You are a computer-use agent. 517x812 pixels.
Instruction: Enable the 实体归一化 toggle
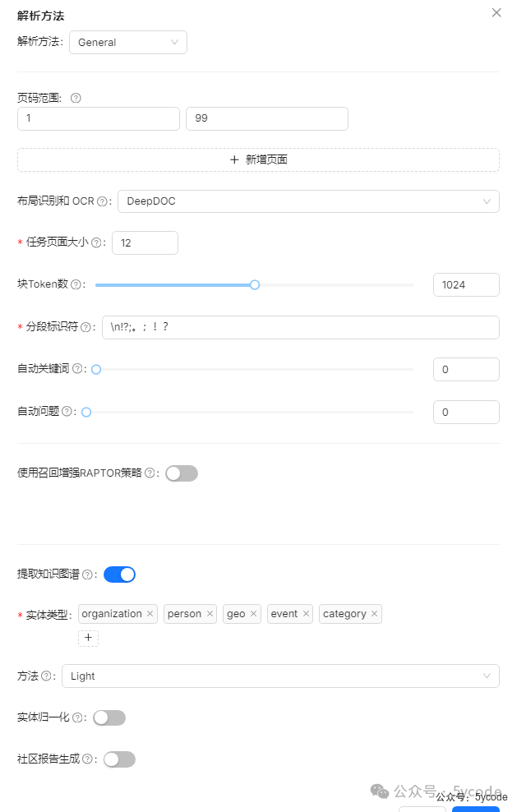tap(108, 717)
